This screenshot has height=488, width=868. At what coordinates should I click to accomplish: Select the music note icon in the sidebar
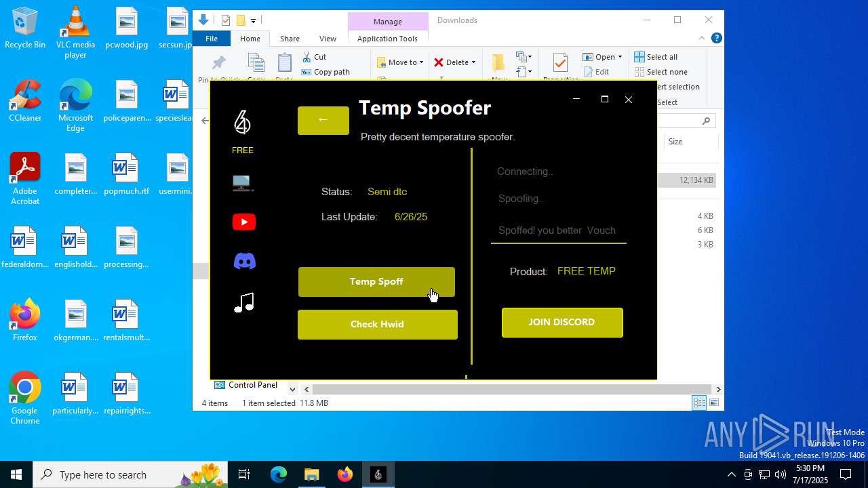click(244, 302)
